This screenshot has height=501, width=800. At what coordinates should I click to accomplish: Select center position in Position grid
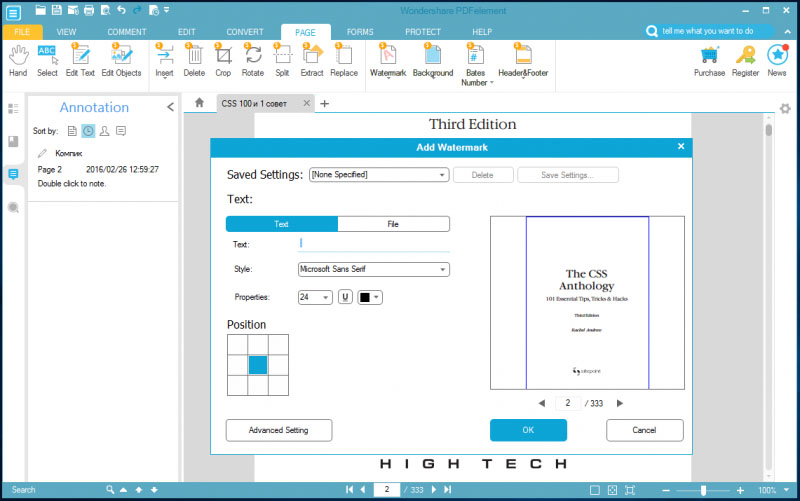coord(258,365)
